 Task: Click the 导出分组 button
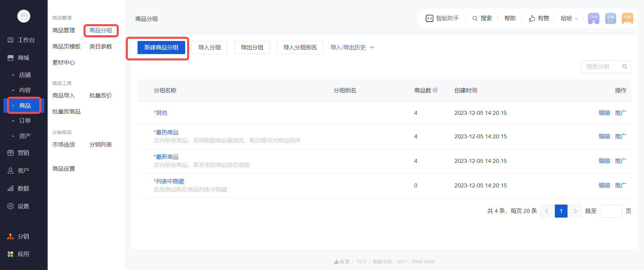tap(252, 47)
